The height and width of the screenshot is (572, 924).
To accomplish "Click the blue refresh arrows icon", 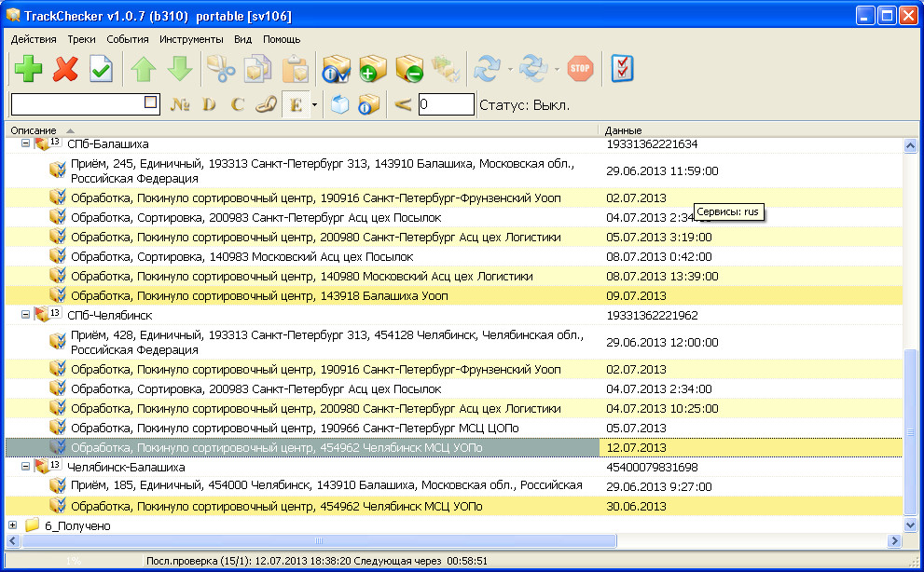I will (x=487, y=69).
